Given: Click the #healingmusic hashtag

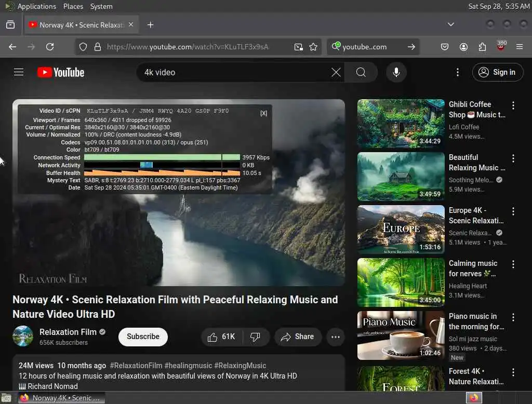Looking at the screenshot, I should (188, 366).
